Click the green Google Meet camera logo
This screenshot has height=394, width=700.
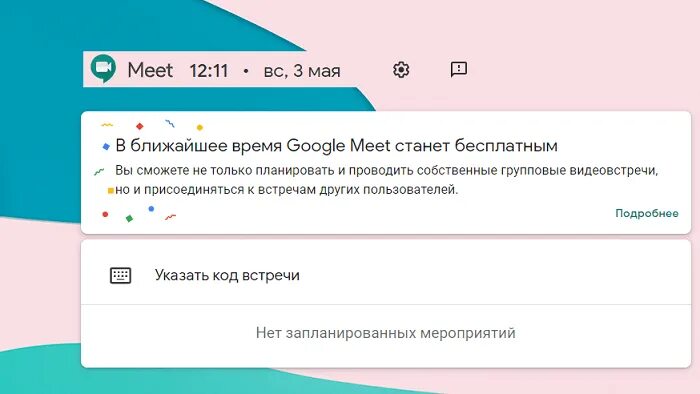point(103,69)
